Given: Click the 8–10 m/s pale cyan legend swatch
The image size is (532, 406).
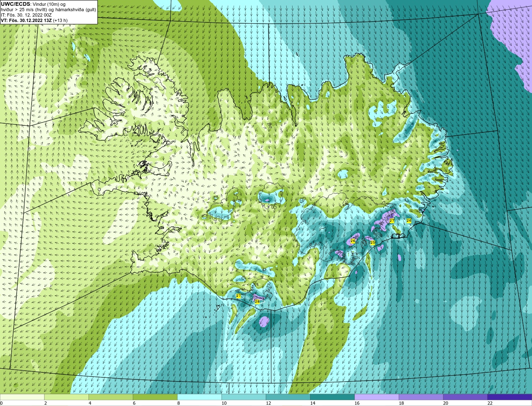Looking at the screenshot, I should point(199,397).
